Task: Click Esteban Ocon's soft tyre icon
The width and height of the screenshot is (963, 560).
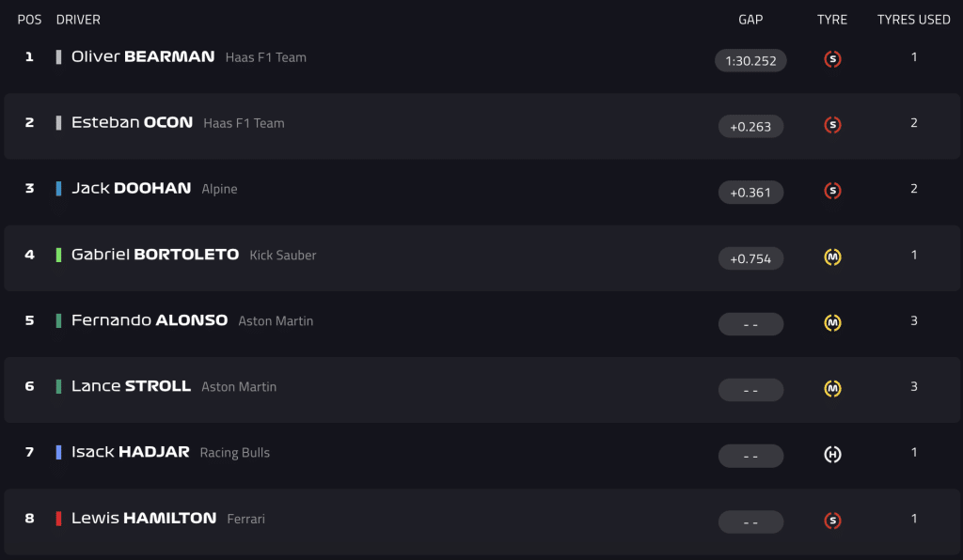Action: coord(832,125)
